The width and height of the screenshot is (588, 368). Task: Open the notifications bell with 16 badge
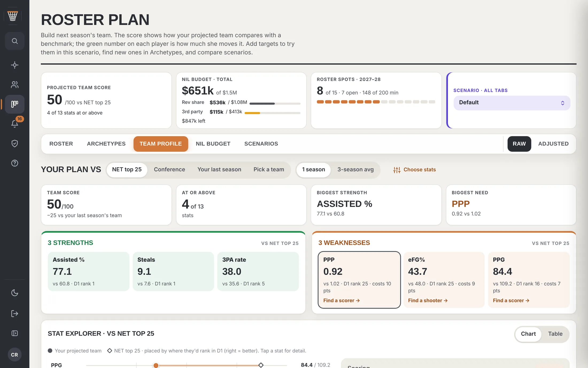click(15, 124)
